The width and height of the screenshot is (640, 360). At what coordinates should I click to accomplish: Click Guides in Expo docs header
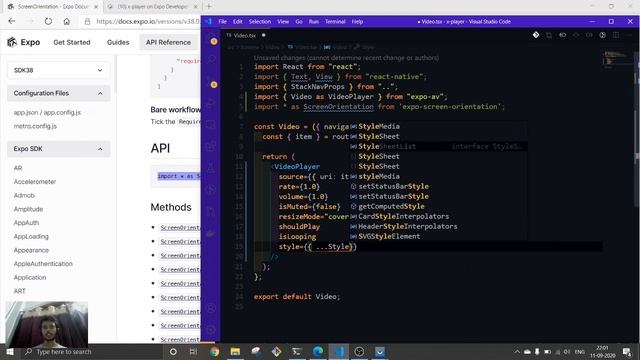[118, 42]
